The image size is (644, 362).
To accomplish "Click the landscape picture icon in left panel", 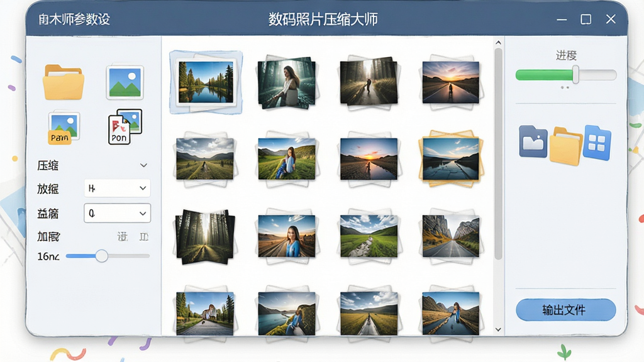I will tap(125, 82).
